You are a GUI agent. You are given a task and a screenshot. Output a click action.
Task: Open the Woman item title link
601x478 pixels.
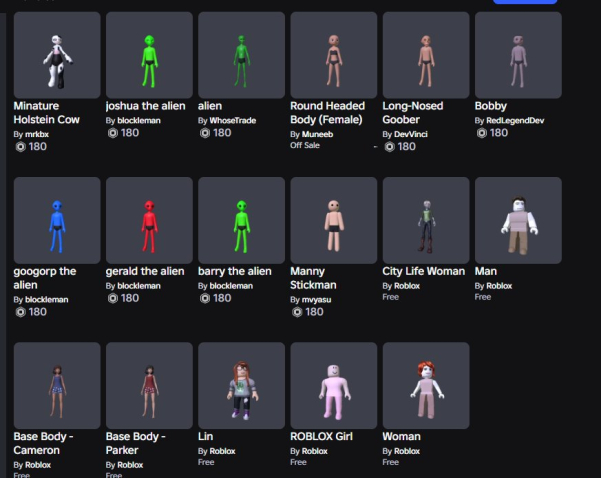401,437
